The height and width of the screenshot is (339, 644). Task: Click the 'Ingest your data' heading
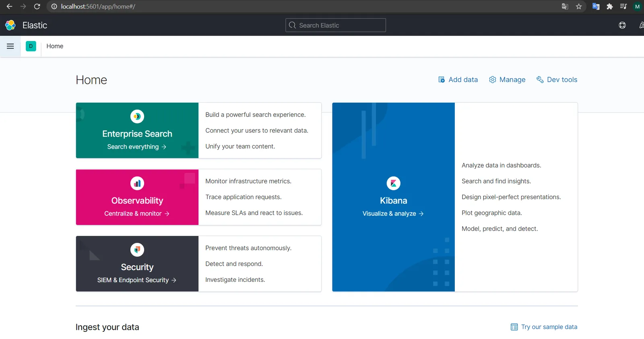click(107, 327)
